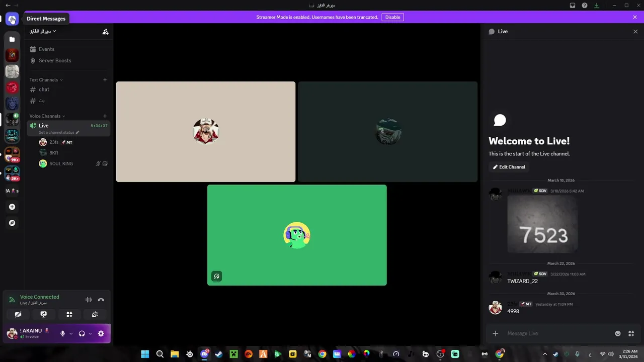Open the AKAINU user profile panel
Screen dimensions: 644x362
pyautogui.click(x=31, y=333)
